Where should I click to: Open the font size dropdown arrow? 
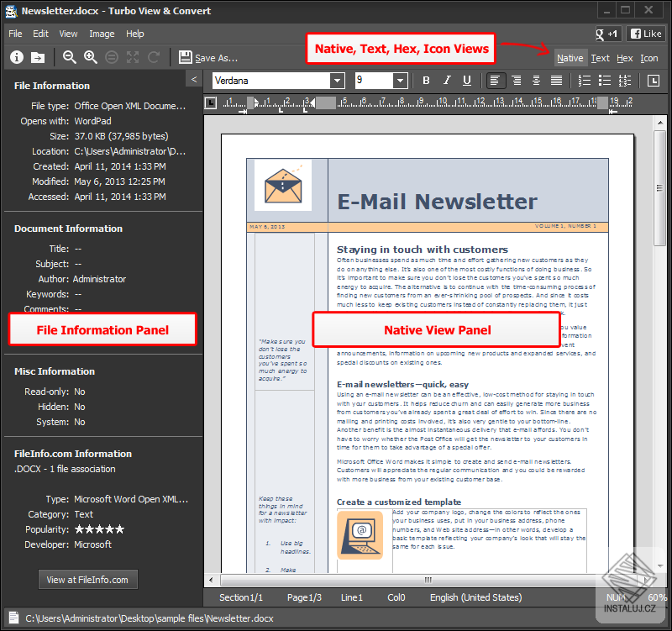point(400,80)
